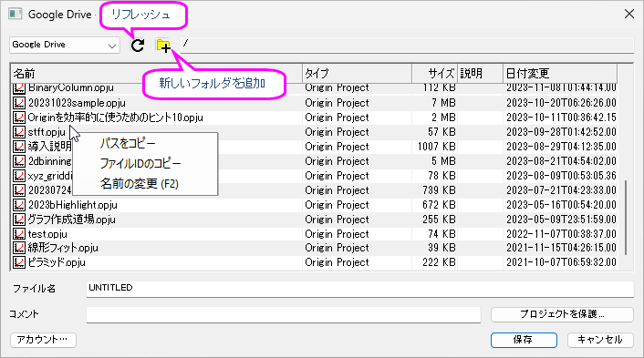The height and width of the screenshot is (358, 644).
Task: Click the 7 MB size cell
Action: click(443, 103)
